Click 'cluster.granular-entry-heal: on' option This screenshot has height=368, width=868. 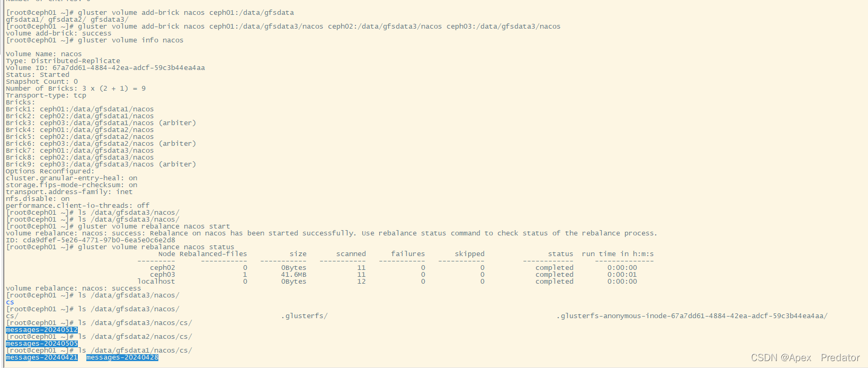[x=71, y=178]
